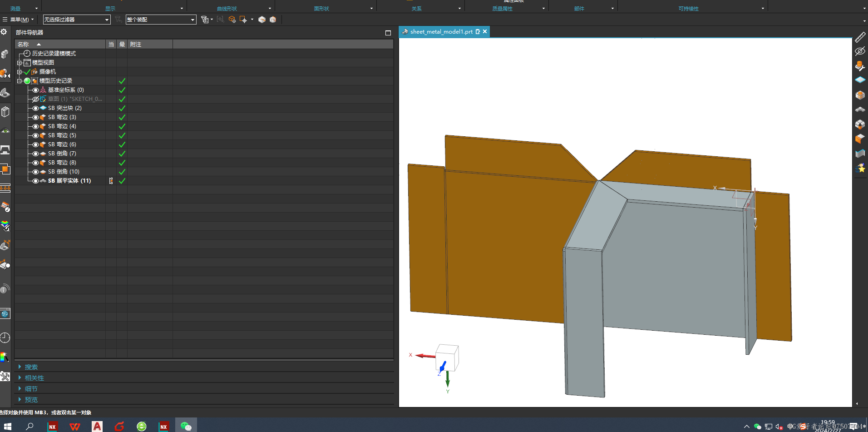Toggle visibility of SB 倒角 (7)

pos(35,154)
